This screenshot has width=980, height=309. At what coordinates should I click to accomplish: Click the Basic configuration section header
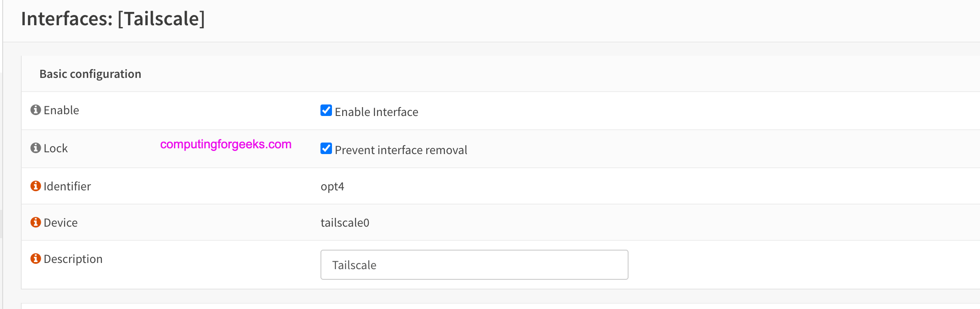pyautogui.click(x=90, y=74)
